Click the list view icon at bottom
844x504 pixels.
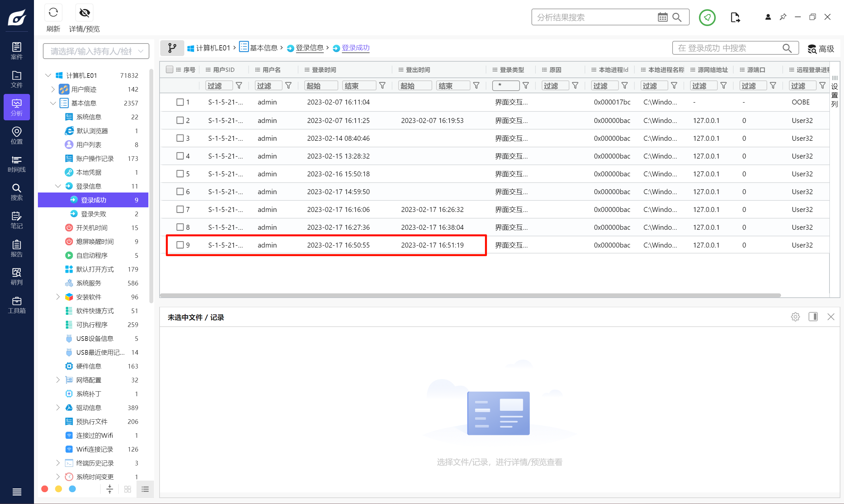[145, 489]
